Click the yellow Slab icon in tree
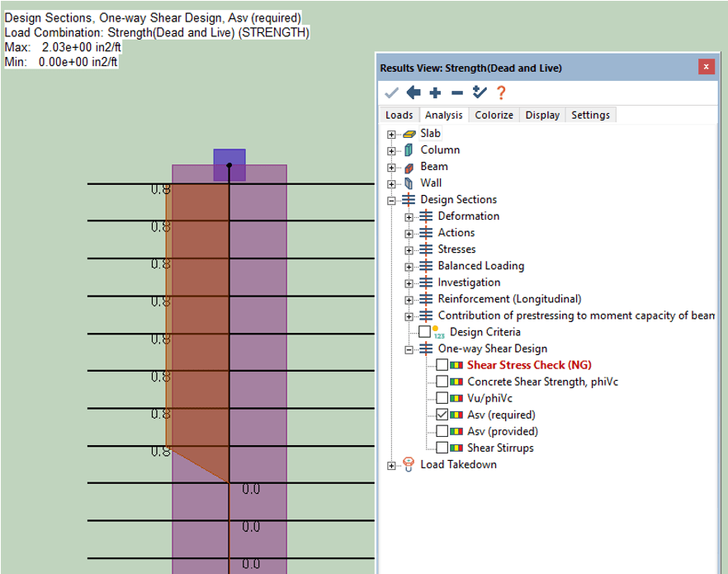The width and height of the screenshot is (728, 574). coord(409,134)
